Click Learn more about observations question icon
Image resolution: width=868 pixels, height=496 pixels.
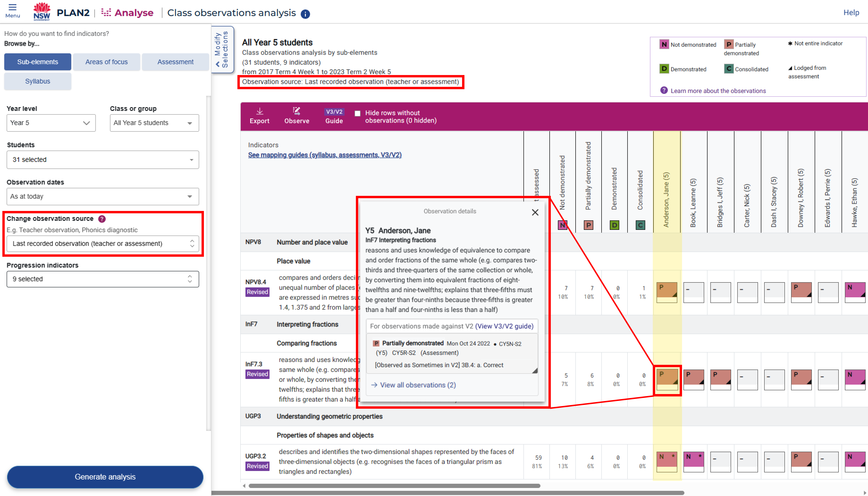pos(664,90)
